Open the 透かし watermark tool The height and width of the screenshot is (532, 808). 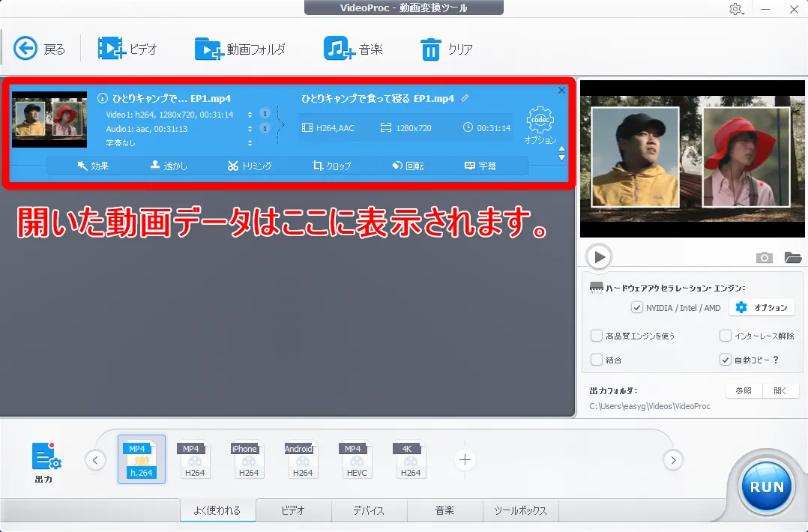[169, 166]
